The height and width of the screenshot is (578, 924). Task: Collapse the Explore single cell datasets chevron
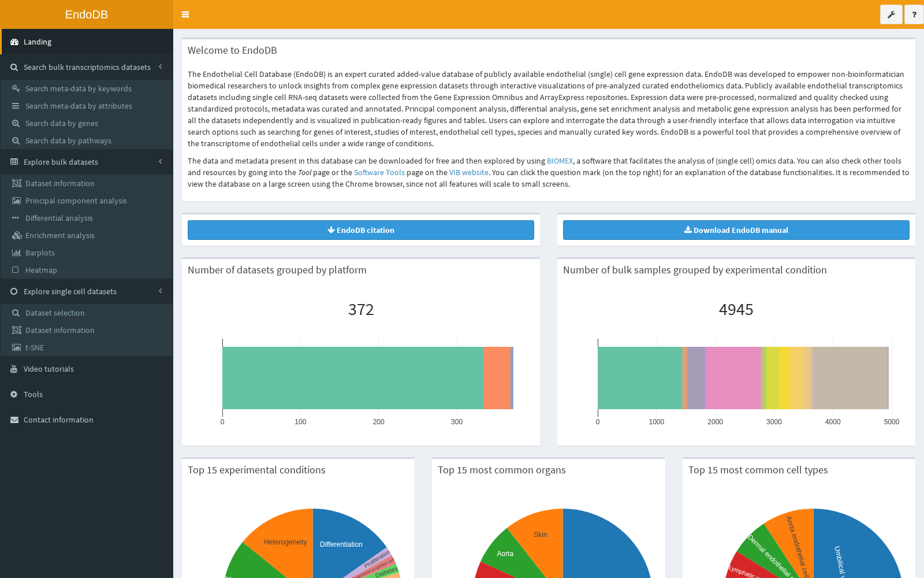point(161,291)
